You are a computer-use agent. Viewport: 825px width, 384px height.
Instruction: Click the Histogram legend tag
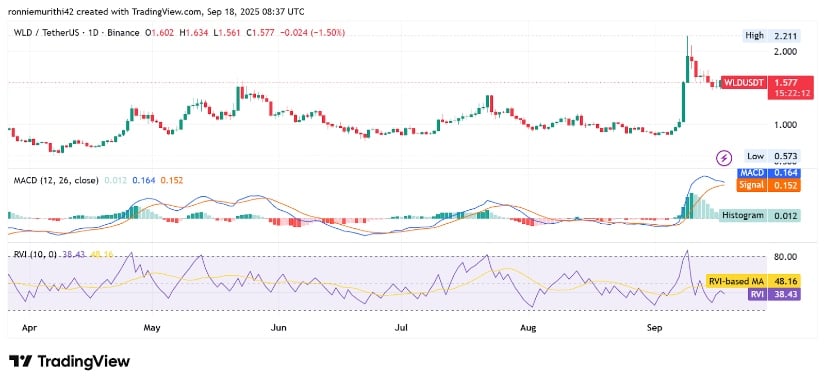pyautogui.click(x=743, y=215)
